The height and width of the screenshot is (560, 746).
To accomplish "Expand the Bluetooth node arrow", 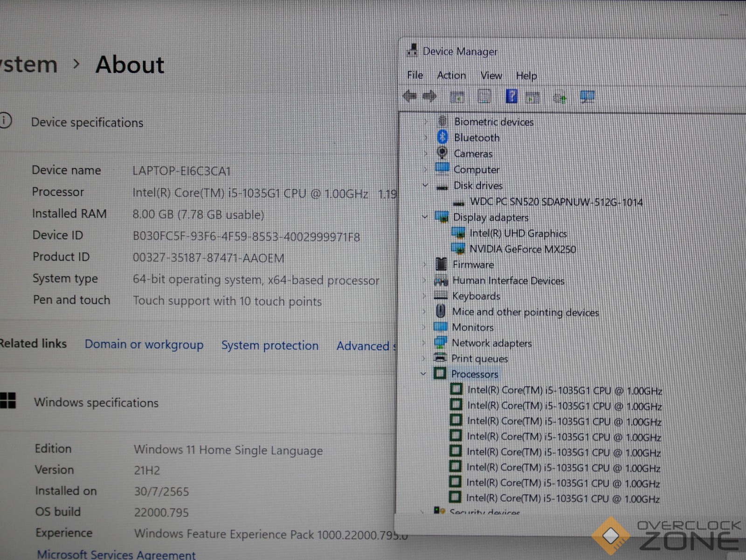I will click(426, 138).
